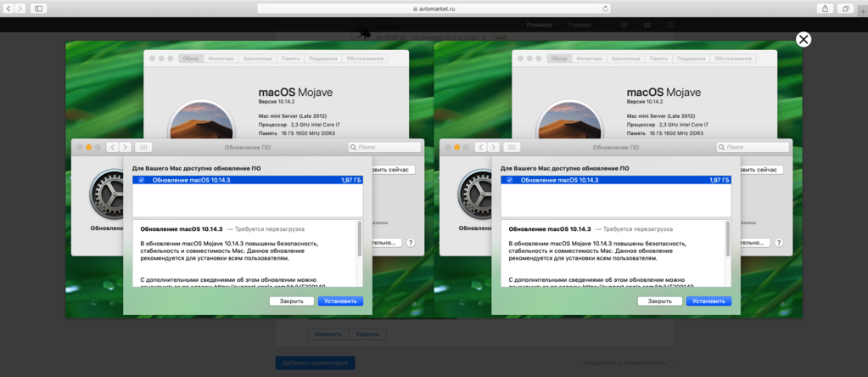Image resolution: width=868 pixels, height=377 pixels.
Task: Click the Романов link in site header
Action: pyautogui.click(x=539, y=25)
